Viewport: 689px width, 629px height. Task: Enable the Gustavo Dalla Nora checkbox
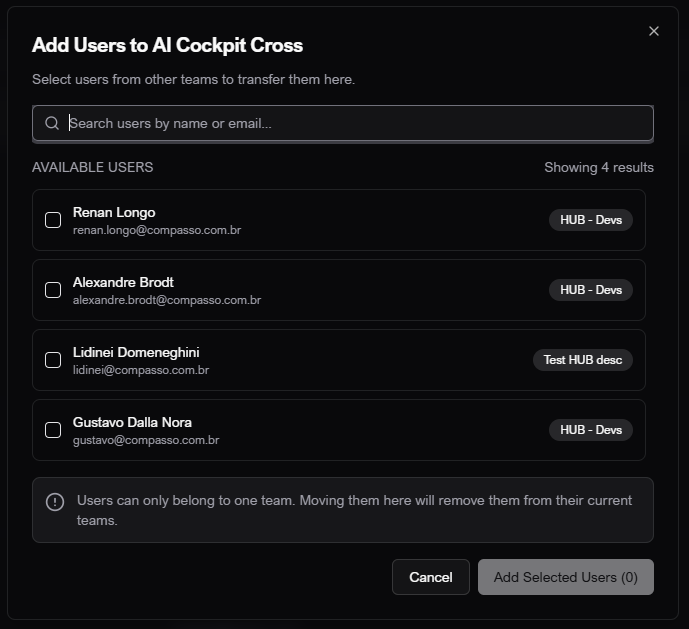pos(53,430)
